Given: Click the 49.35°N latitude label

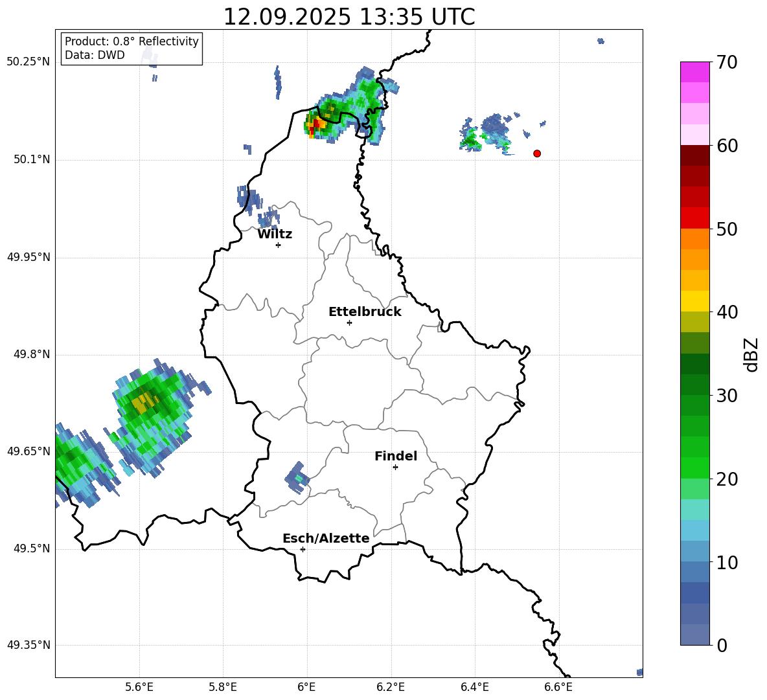Looking at the screenshot, I should point(29,645).
